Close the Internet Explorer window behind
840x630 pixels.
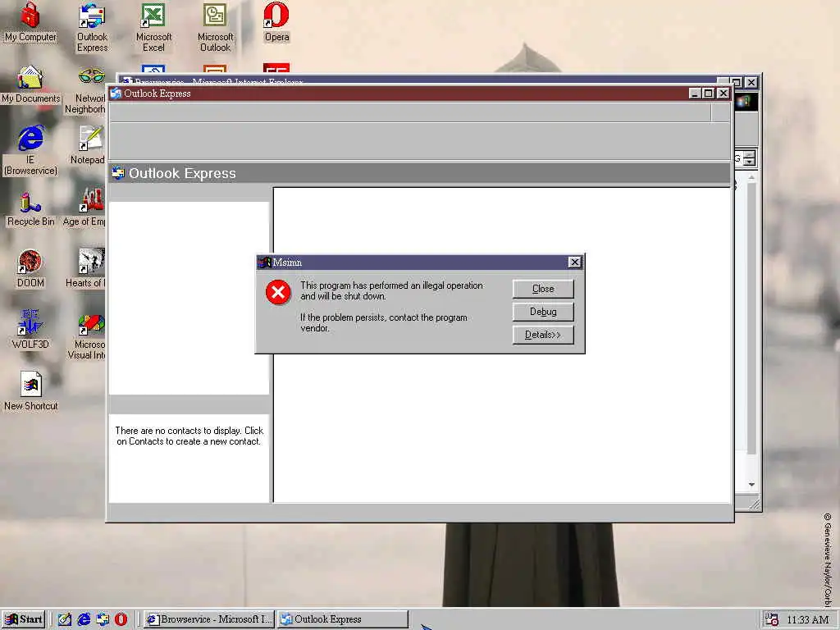(751, 82)
